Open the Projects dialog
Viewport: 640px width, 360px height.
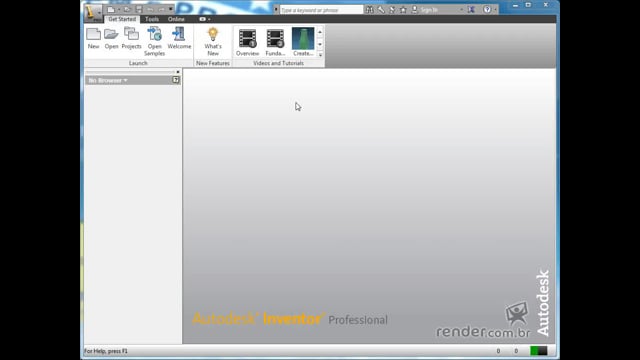coord(131,38)
